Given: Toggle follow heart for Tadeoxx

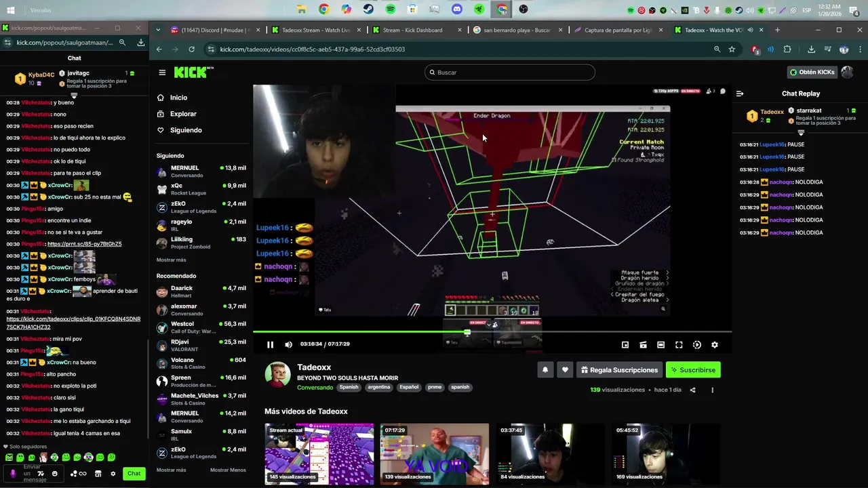Looking at the screenshot, I should pyautogui.click(x=565, y=370).
